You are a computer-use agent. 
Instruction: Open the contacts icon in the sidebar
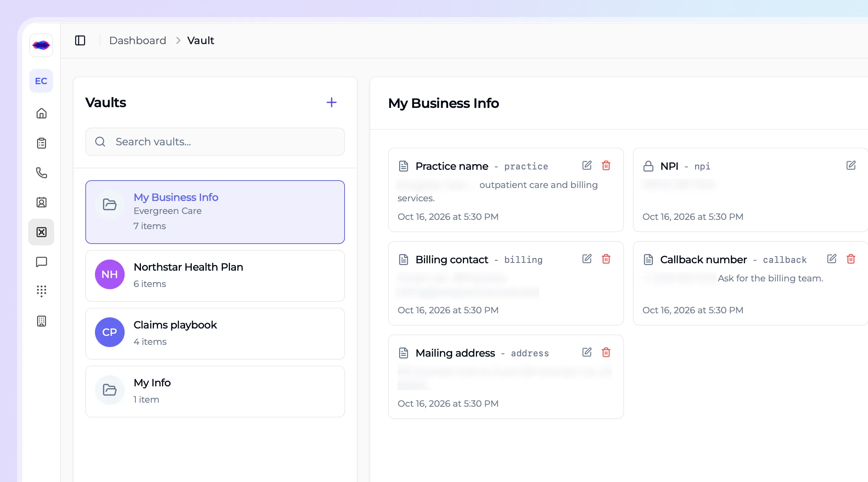(41, 202)
